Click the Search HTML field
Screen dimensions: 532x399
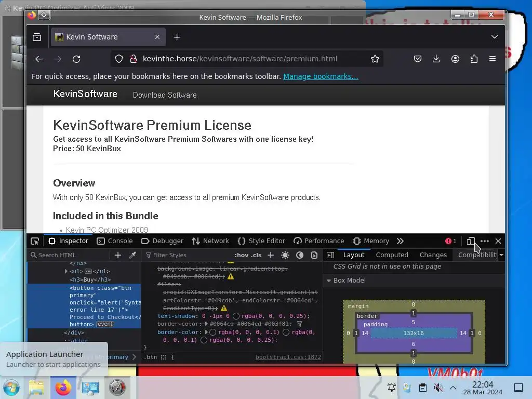tap(69, 255)
